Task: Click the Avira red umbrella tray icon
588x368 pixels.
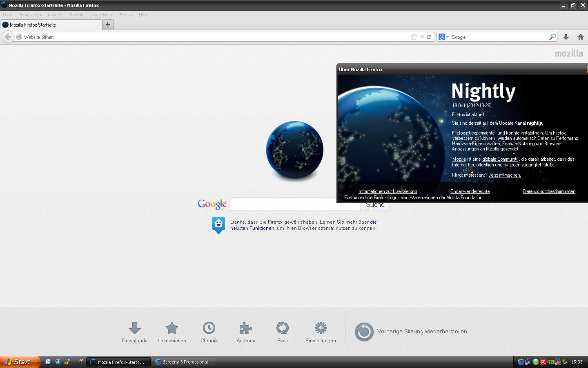Action: (543, 362)
